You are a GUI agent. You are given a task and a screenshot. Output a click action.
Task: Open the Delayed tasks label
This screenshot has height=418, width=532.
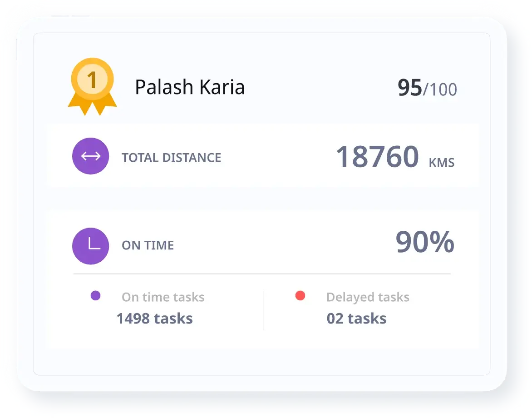tap(368, 297)
